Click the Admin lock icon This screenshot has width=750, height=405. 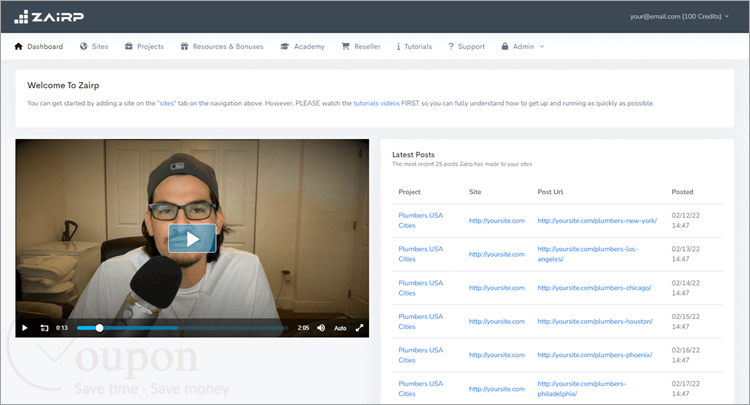point(505,46)
